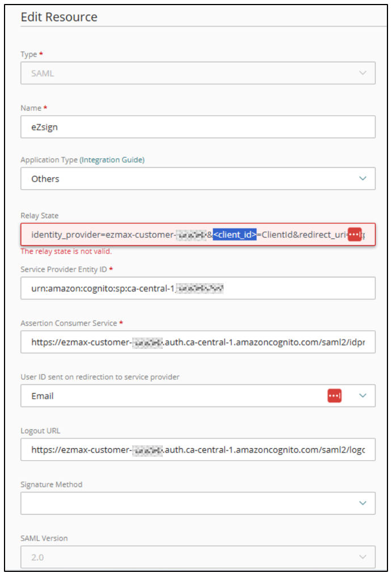Screen dimensions: 392x577
Task: Open the Application Type Others dropdown
Action: coord(198,179)
